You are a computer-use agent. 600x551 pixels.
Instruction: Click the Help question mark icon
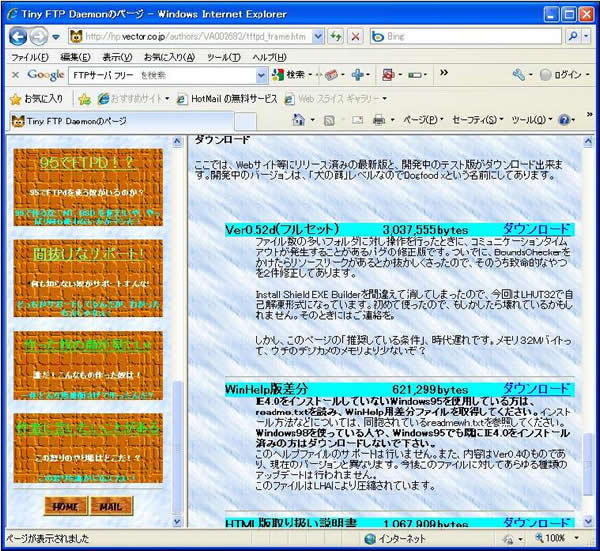tap(564, 120)
